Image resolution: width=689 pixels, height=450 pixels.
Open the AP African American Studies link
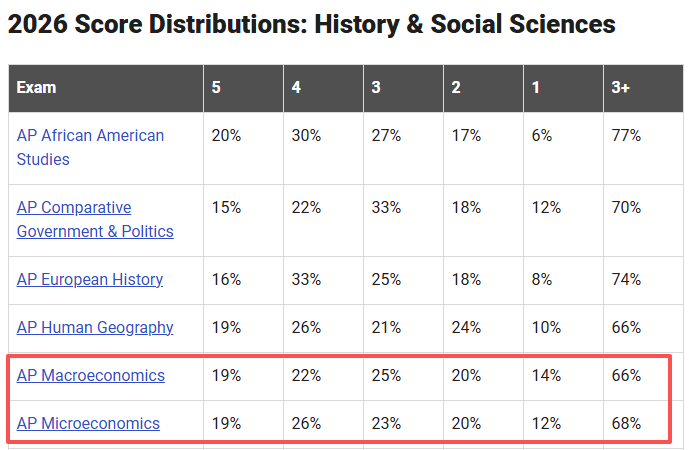click(x=90, y=147)
